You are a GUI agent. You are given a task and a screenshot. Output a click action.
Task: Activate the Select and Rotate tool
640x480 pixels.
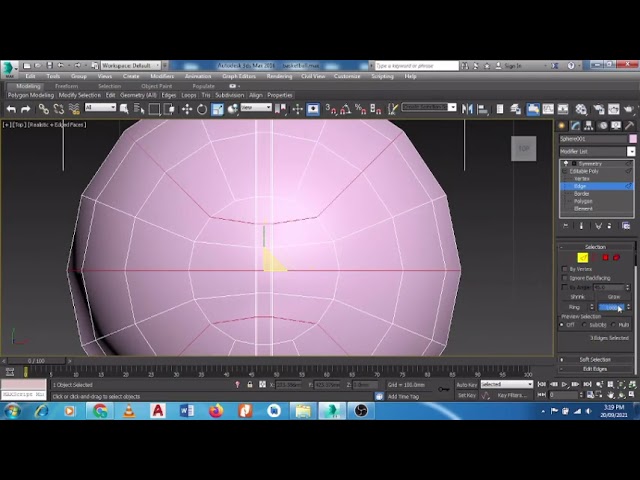tap(202, 109)
